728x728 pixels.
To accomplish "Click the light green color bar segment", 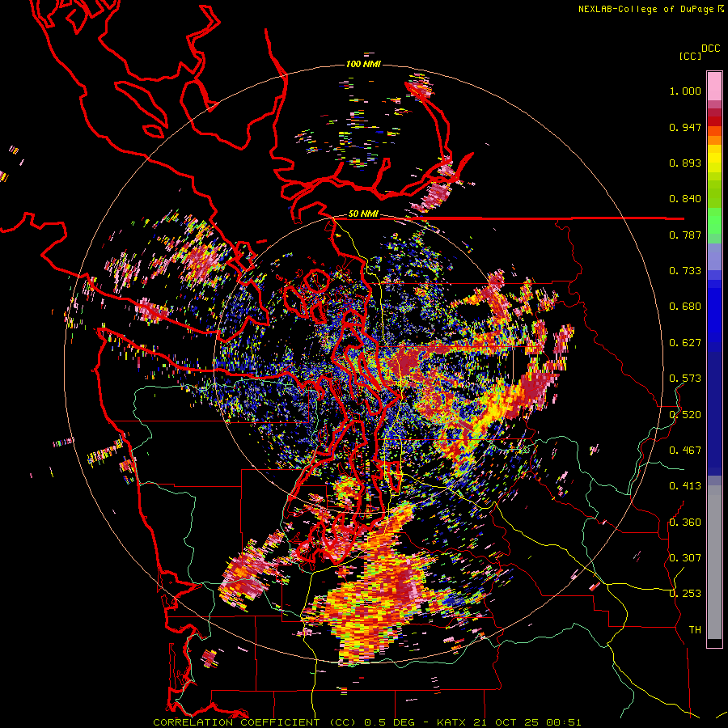I will click(x=714, y=221).
